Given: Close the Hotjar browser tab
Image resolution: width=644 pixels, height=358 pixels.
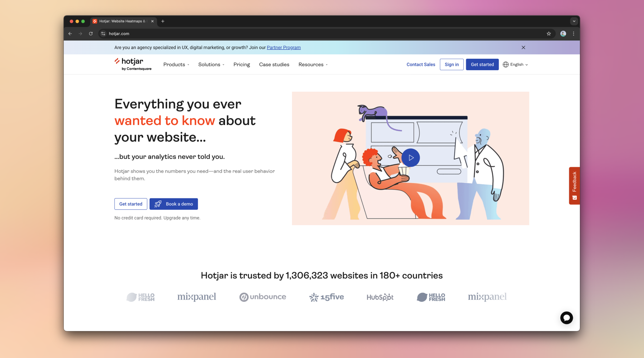Looking at the screenshot, I should click(x=152, y=21).
